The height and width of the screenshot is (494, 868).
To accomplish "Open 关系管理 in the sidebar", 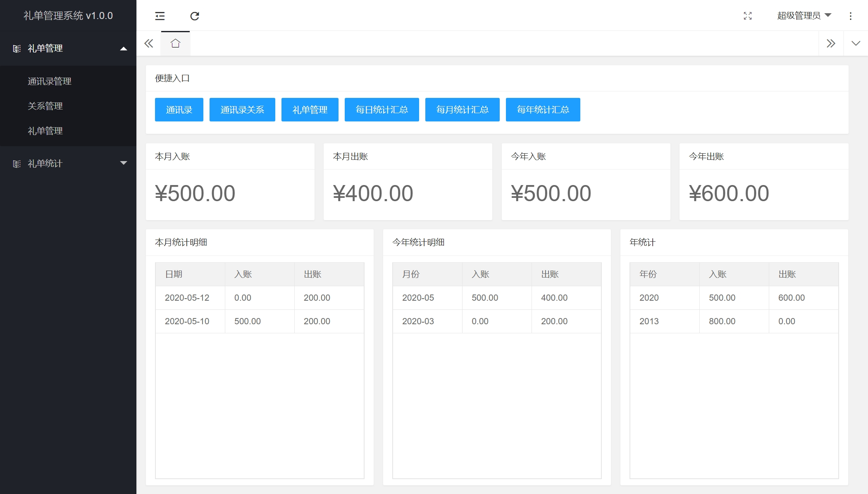I will (x=45, y=106).
